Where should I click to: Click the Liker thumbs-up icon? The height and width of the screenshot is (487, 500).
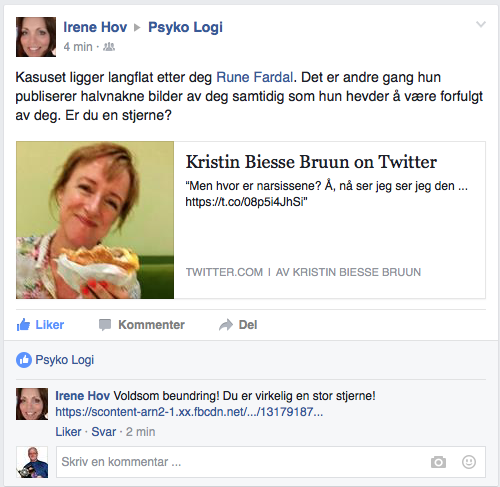[23, 324]
